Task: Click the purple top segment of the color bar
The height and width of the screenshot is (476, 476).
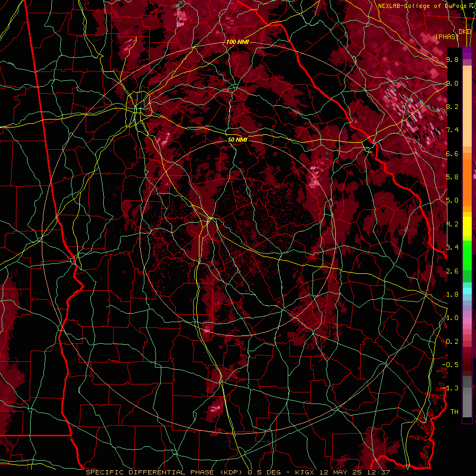Action: 467,53
